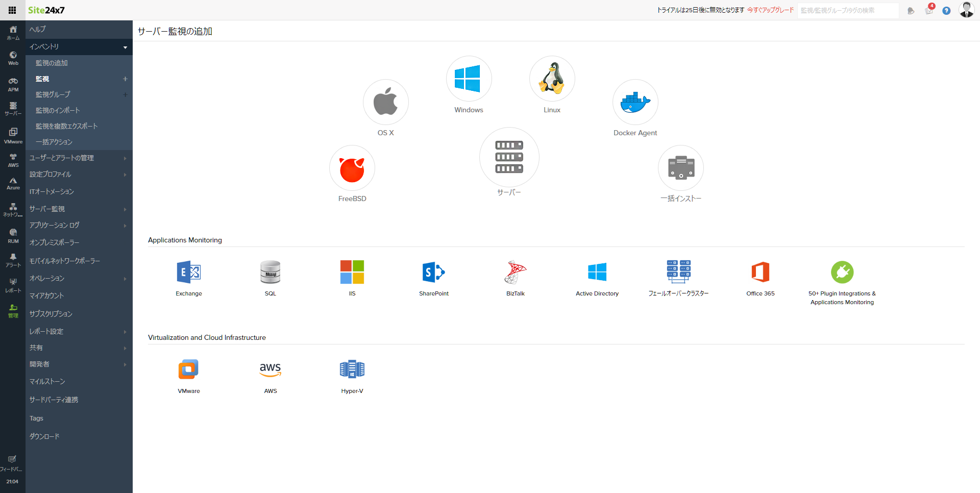Click 今すぐアップグレード upgrade link

(770, 10)
